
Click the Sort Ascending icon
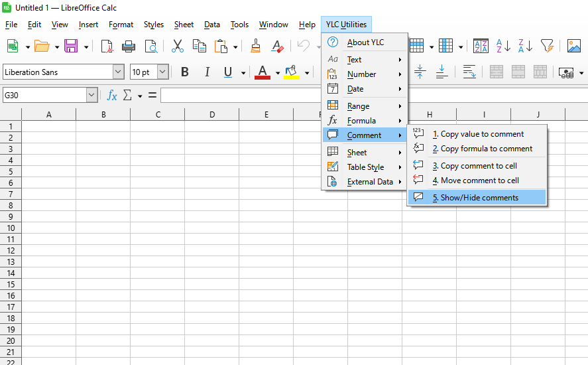[x=503, y=46]
